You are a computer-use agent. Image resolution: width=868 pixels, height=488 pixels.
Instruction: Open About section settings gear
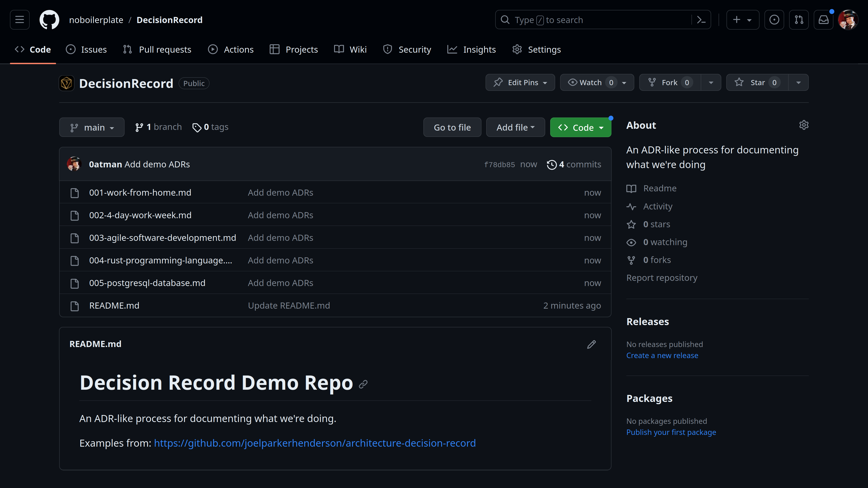804,125
